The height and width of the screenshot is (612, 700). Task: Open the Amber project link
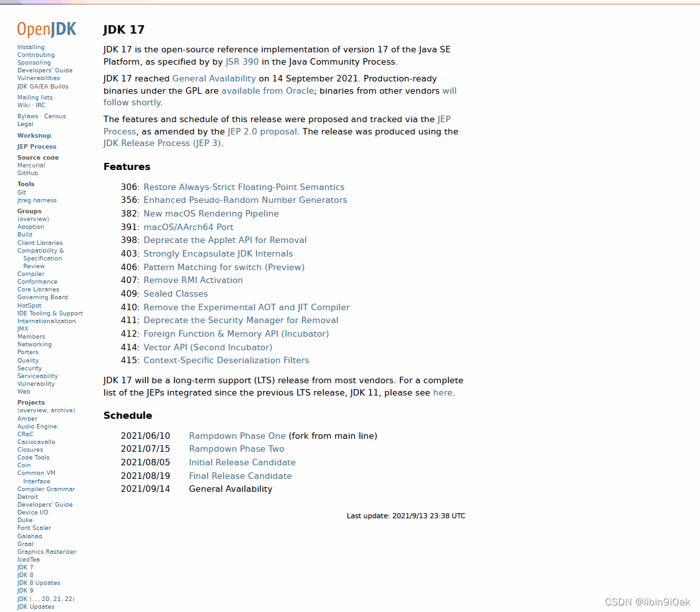pyautogui.click(x=27, y=418)
